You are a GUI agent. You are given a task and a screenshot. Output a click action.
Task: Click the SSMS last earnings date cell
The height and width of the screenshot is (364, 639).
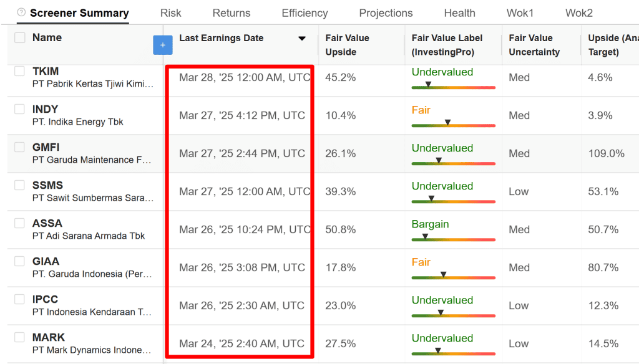(x=245, y=191)
